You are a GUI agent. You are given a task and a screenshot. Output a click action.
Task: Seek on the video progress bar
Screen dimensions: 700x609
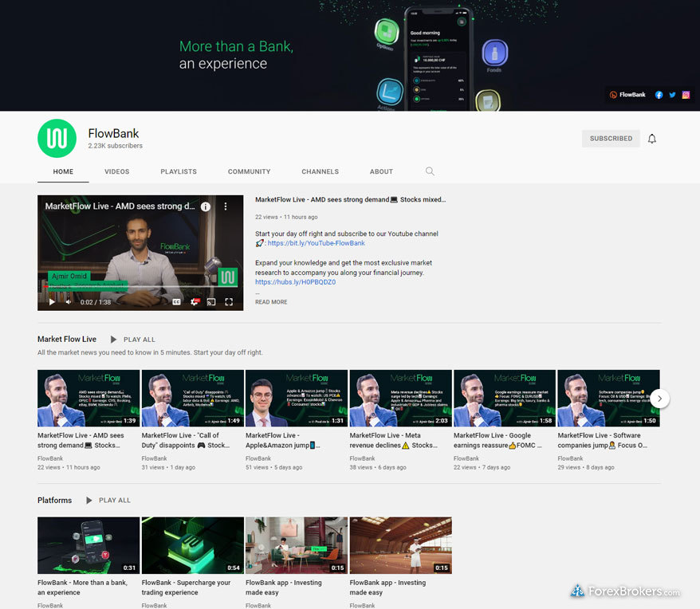[140, 287]
